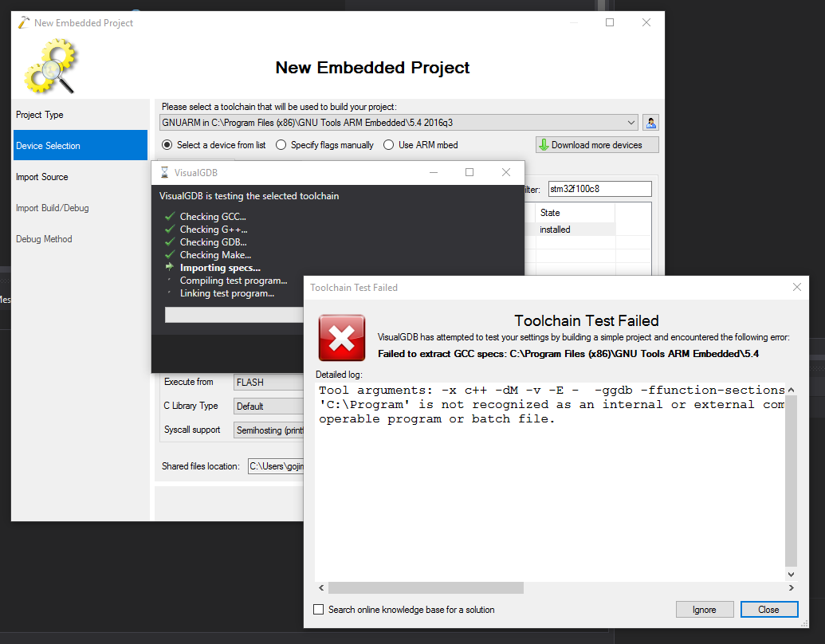Click Close button in error dialog

(768, 609)
